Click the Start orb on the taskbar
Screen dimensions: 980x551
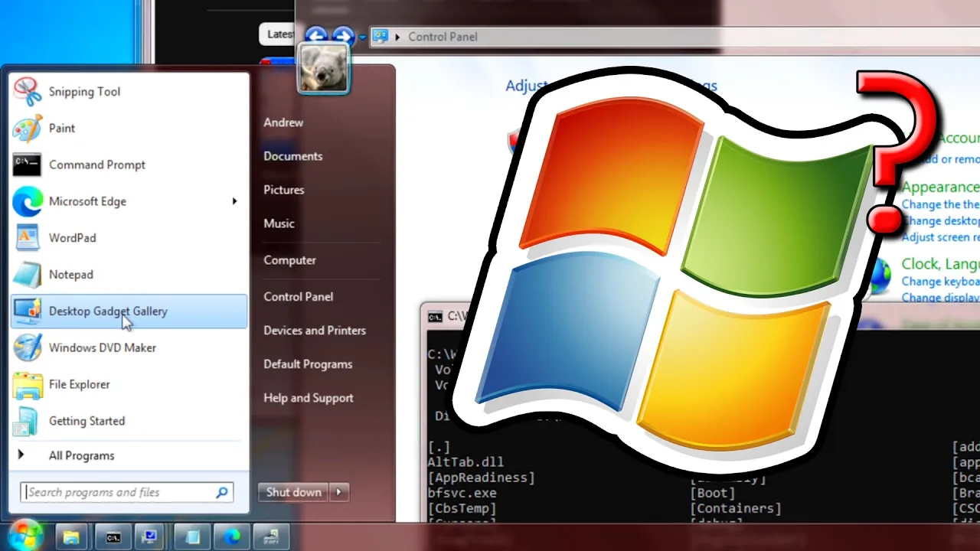click(24, 536)
